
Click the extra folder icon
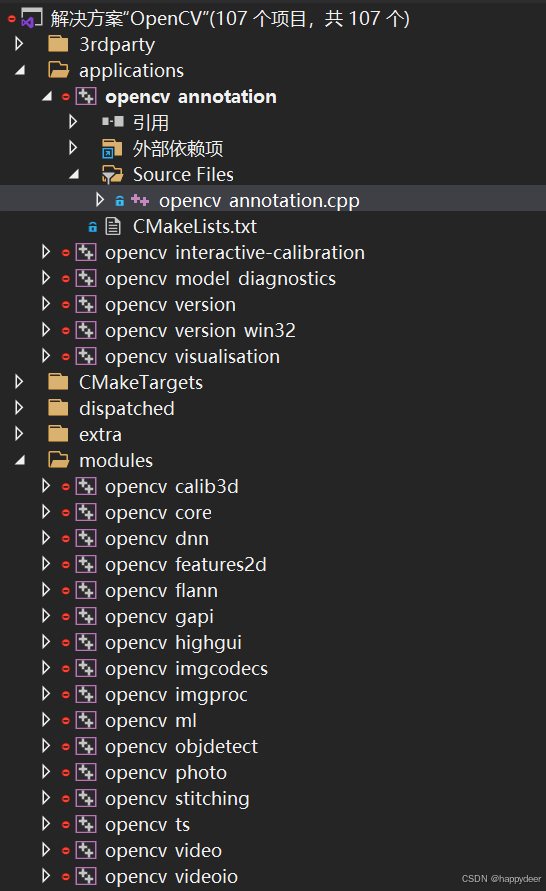59,434
